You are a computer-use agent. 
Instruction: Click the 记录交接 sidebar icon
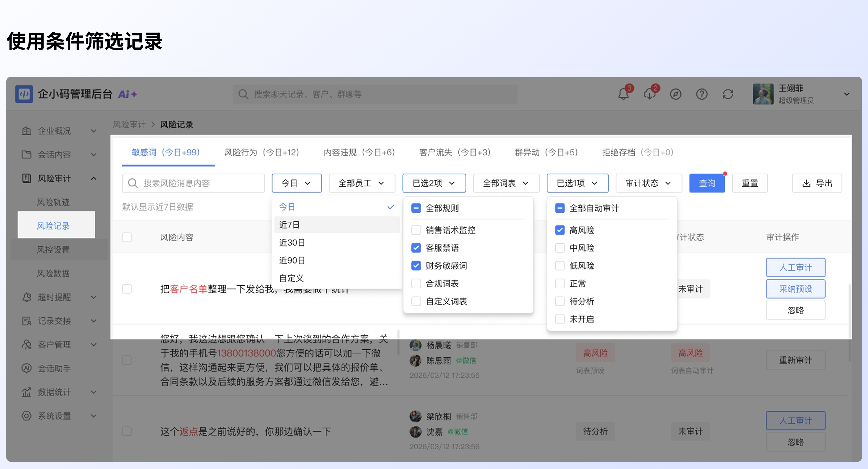pos(26,321)
